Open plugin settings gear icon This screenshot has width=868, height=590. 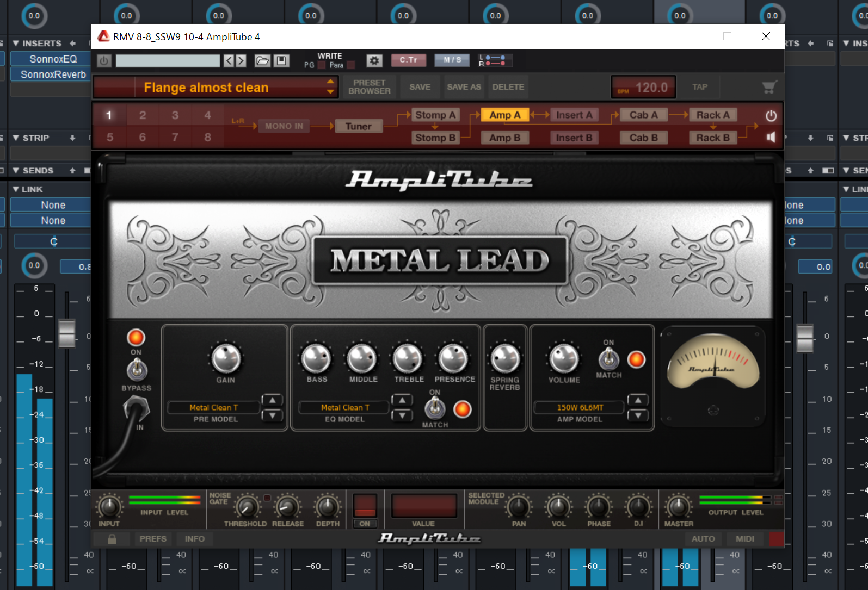374,60
